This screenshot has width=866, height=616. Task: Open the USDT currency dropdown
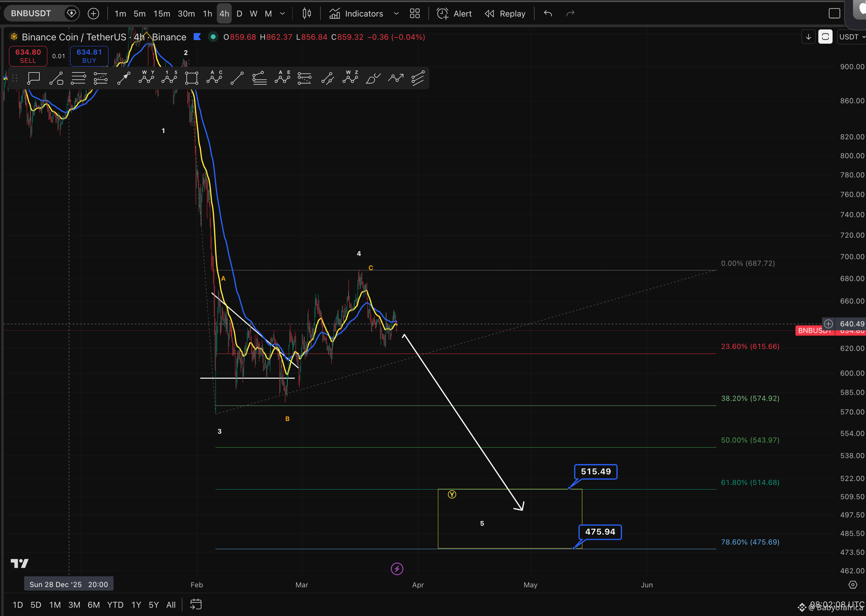[x=851, y=37]
